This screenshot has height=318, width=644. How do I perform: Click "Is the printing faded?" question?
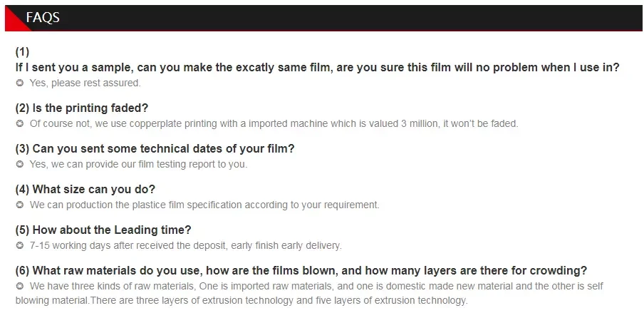coord(82,108)
